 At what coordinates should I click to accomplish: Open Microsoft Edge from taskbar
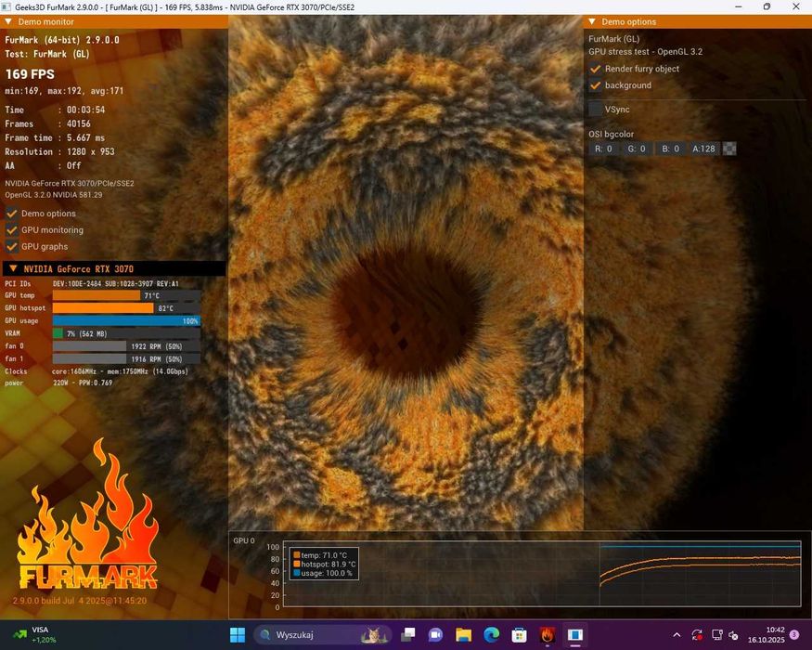(492, 634)
